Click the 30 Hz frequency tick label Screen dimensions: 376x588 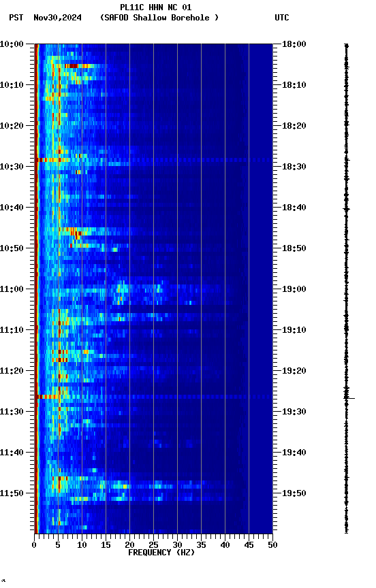click(x=177, y=546)
